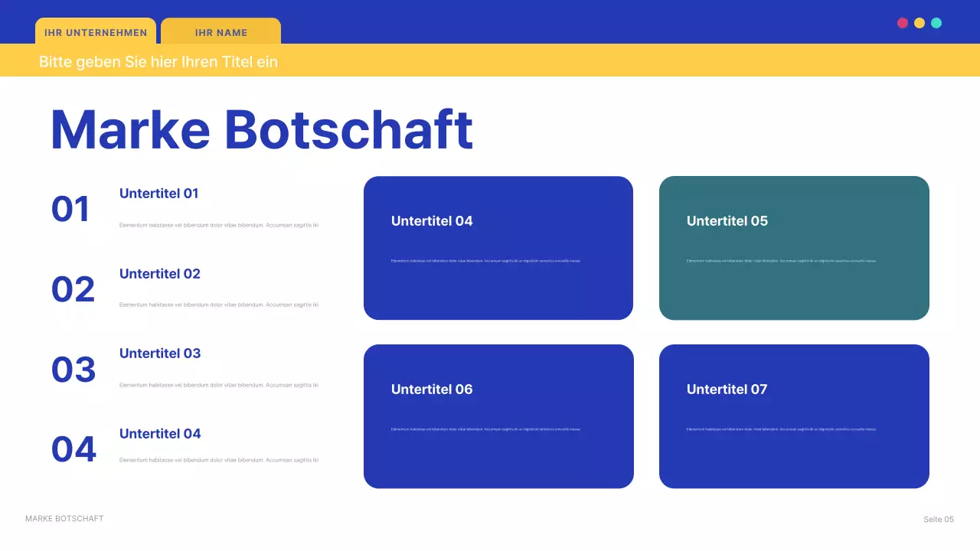
Task: Select 'Untertitel 05' in the teal card
Action: pos(727,221)
